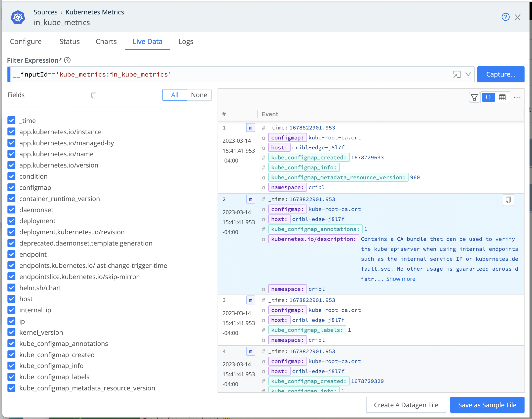Open the event filter funnel icon
Viewport: 532px width, 419px height.
(x=474, y=97)
